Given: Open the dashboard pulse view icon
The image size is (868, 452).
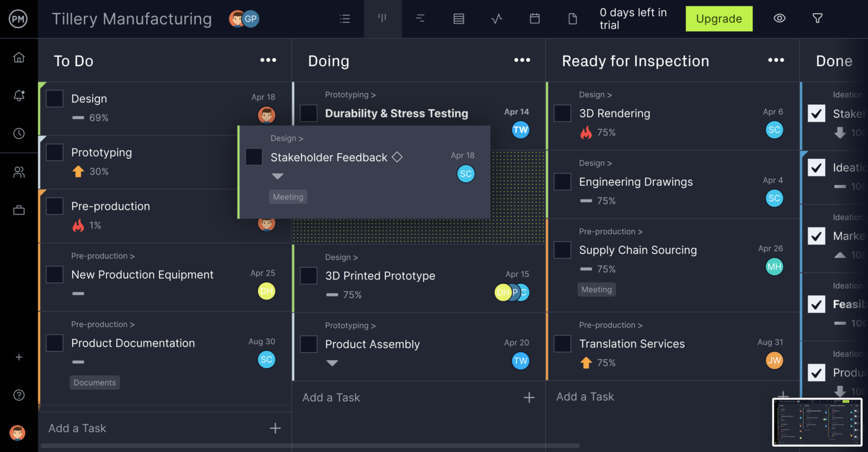Looking at the screenshot, I should tap(497, 19).
